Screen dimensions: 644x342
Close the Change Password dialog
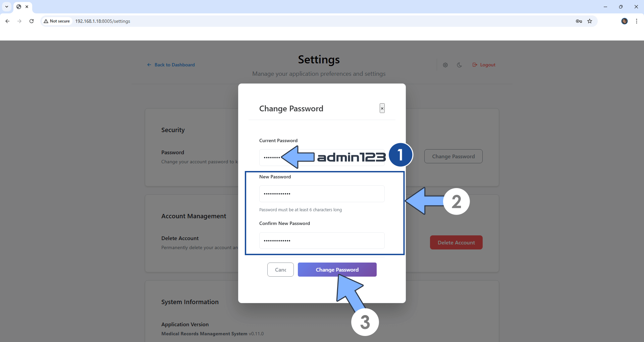pyautogui.click(x=382, y=108)
